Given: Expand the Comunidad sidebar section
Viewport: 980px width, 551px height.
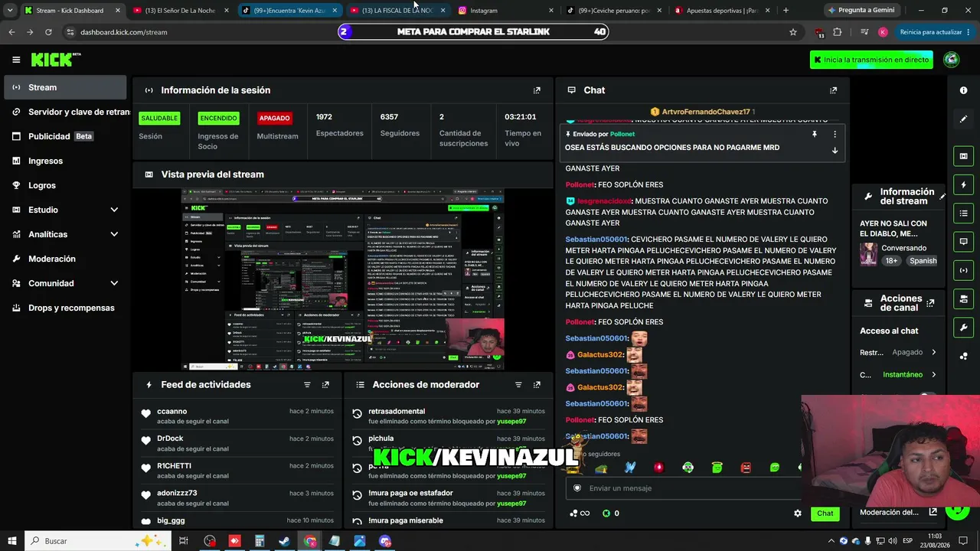Looking at the screenshot, I should [x=114, y=283].
